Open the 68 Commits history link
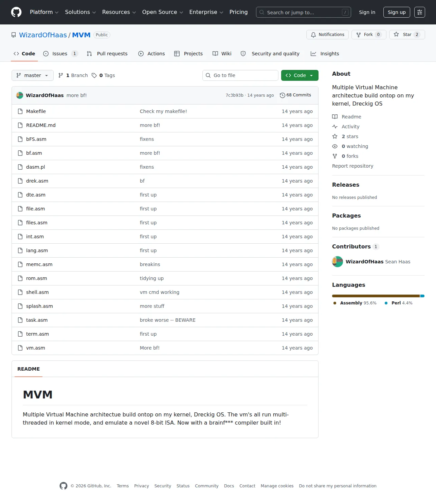436x504 pixels. pos(295,95)
